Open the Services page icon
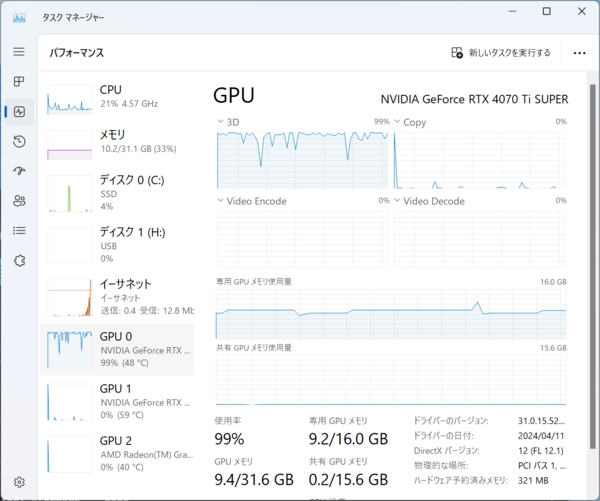Screen dimensions: 600x501 tap(19, 260)
